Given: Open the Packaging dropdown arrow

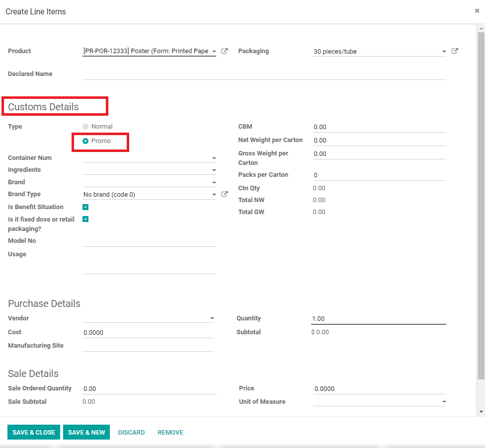Looking at the screenshot, I should click(x=444, y=52).
